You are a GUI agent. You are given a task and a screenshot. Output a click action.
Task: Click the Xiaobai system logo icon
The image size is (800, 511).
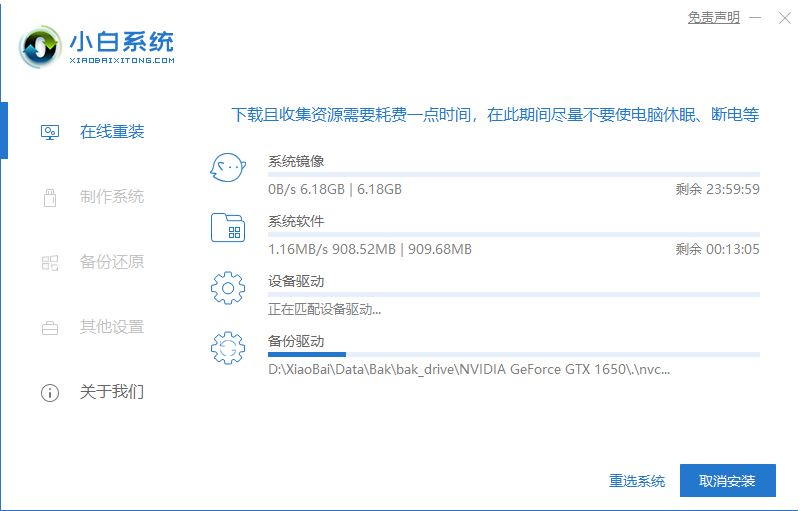click(x=39, y=46)
